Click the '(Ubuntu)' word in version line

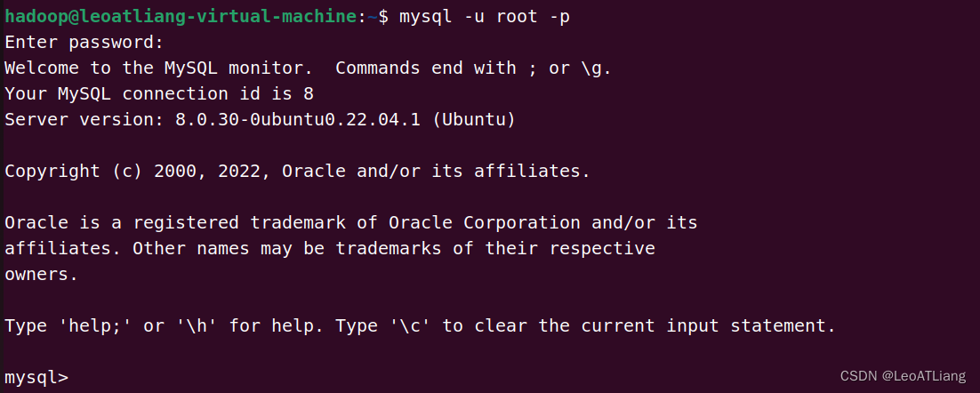pyautogui.click(x=474, y=119)
